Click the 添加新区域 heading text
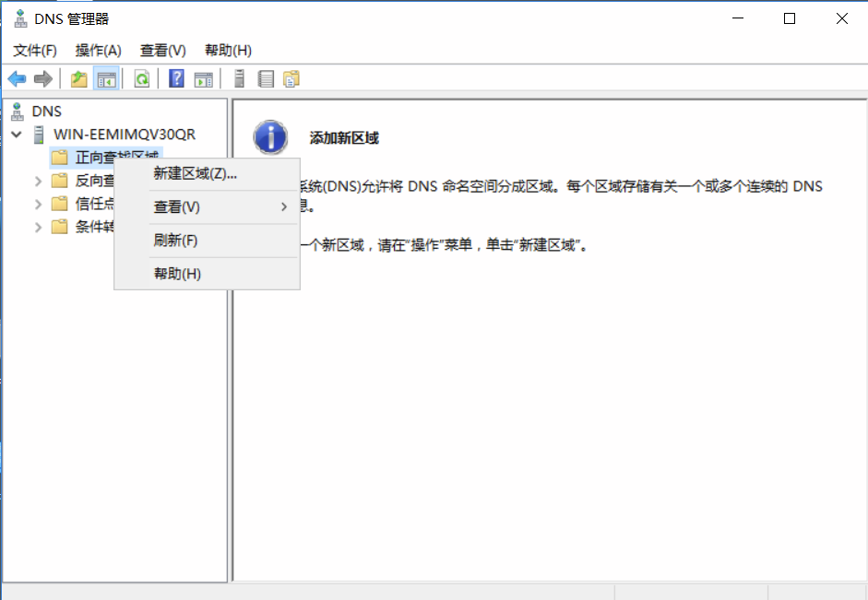Viewport: 868px width, 600px height. [x=344, y=138]
